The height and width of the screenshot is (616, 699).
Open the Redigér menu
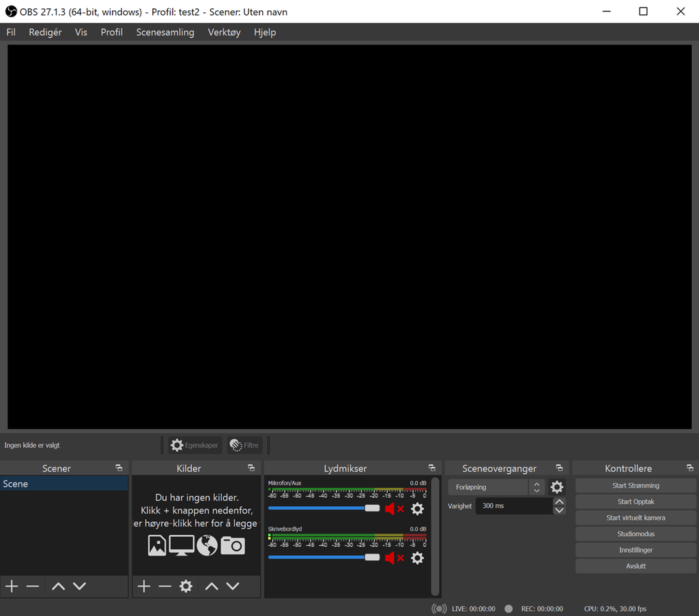coord(45,32)
